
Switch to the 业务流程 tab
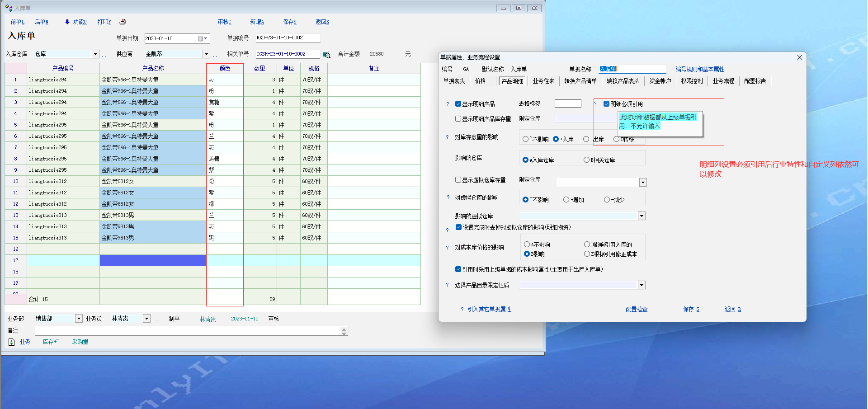click(x=723, y=81)
